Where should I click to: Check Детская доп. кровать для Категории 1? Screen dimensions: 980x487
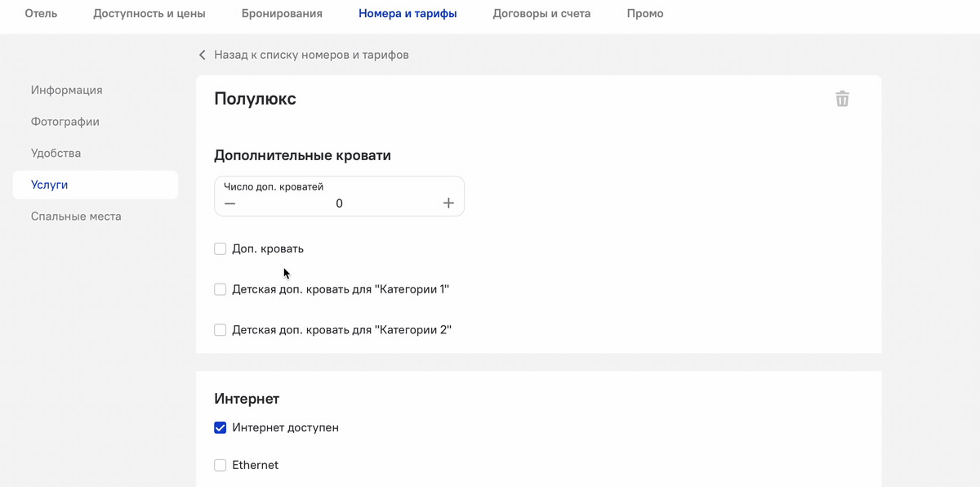(220, 289)
